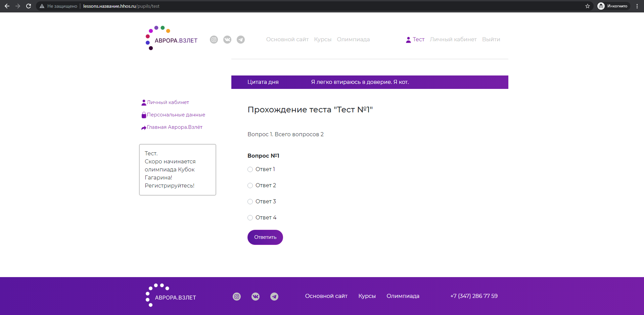
Task: Open Олимпиада in the footer
Action: (x=403, y=296)
